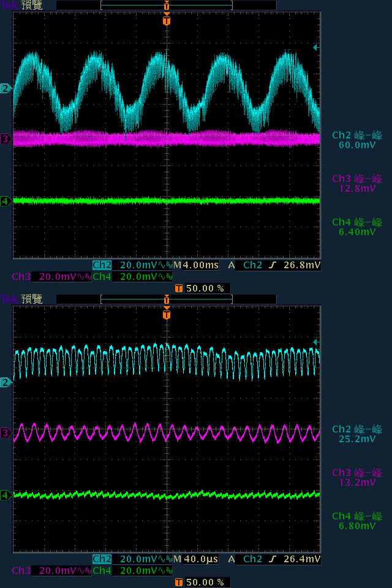This screenshot has width=392, height=588.
Task: Click the Ch3 ground marker in the 40.0µs capture
Action: click(6, 433)
